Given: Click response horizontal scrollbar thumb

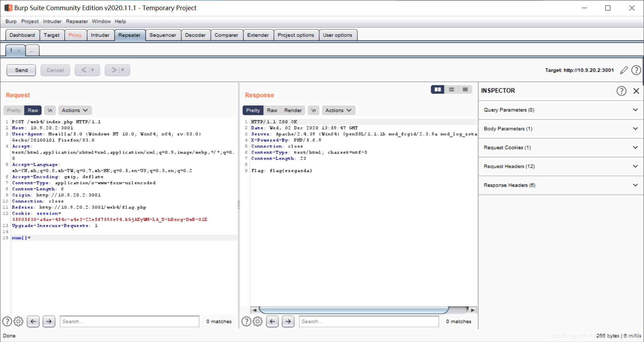Looking at the screenshot, I should click(354, 310).
